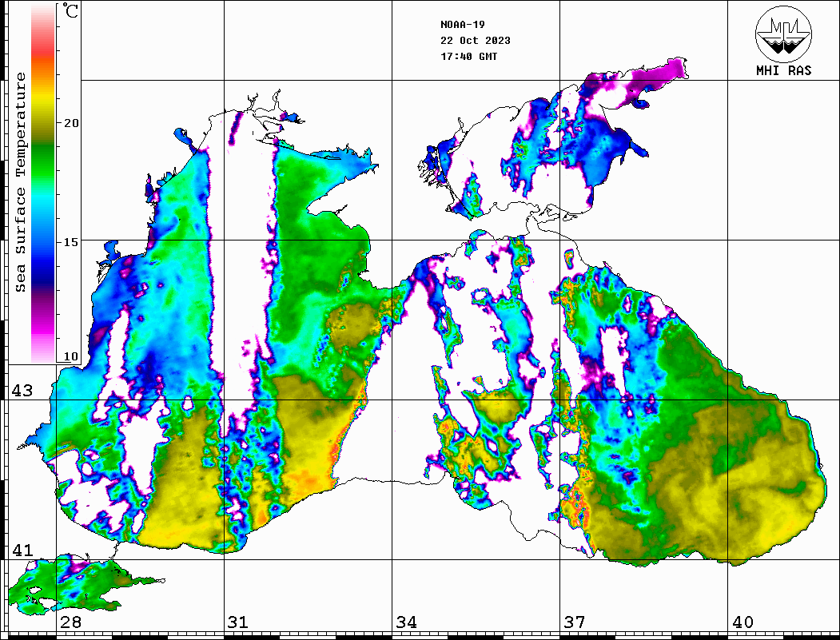Click the longitude label '31'
This screenshot has width=840, height=640.
(238, 622)
